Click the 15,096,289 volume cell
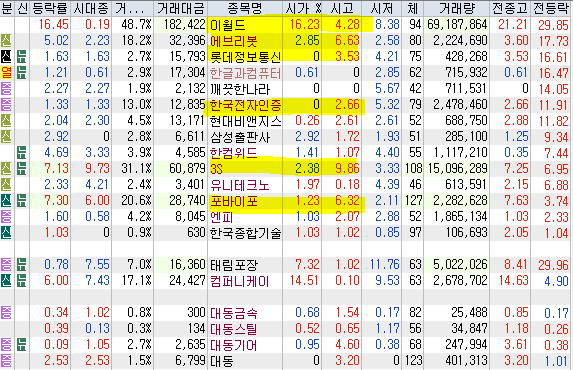Image resolution: width=573 pixels, height=370 pixels. click(x=457, y=169)
